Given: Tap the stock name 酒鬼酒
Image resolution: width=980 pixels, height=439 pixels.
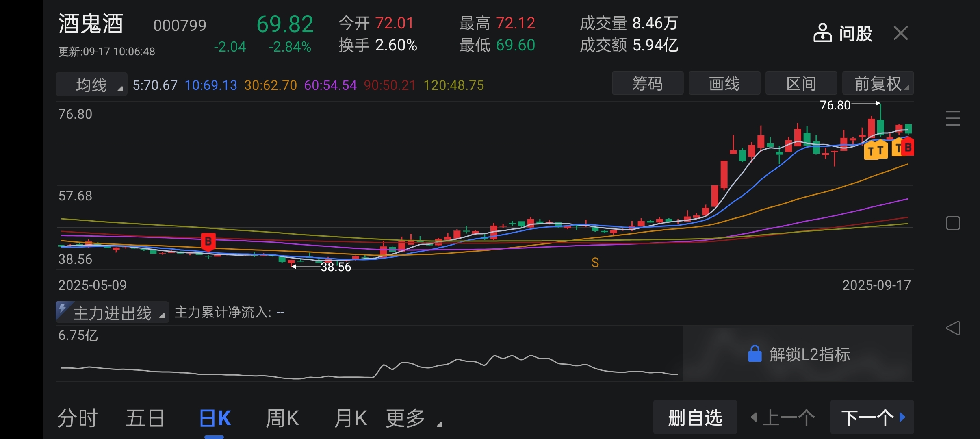Looking at the screenshot, I should coord(91,24).
